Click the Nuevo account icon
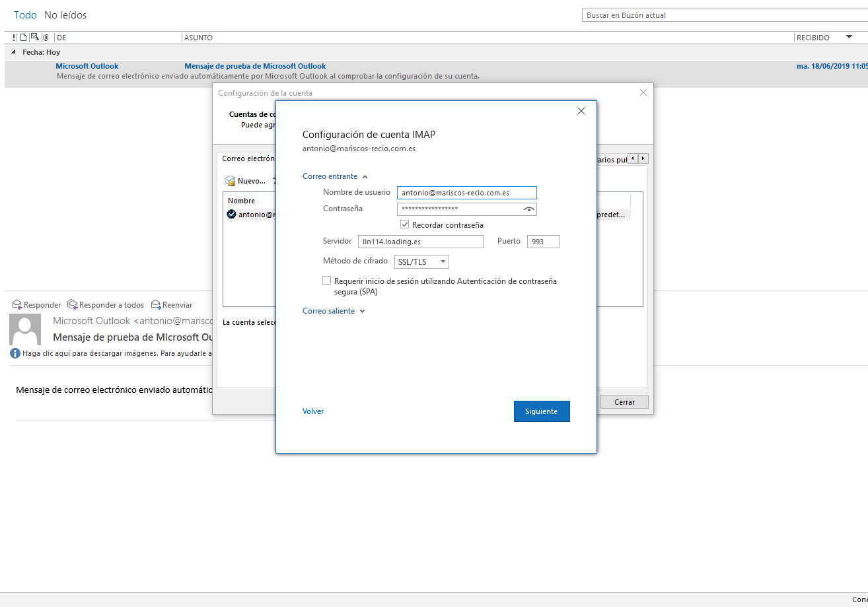 (x=230, y=181)
